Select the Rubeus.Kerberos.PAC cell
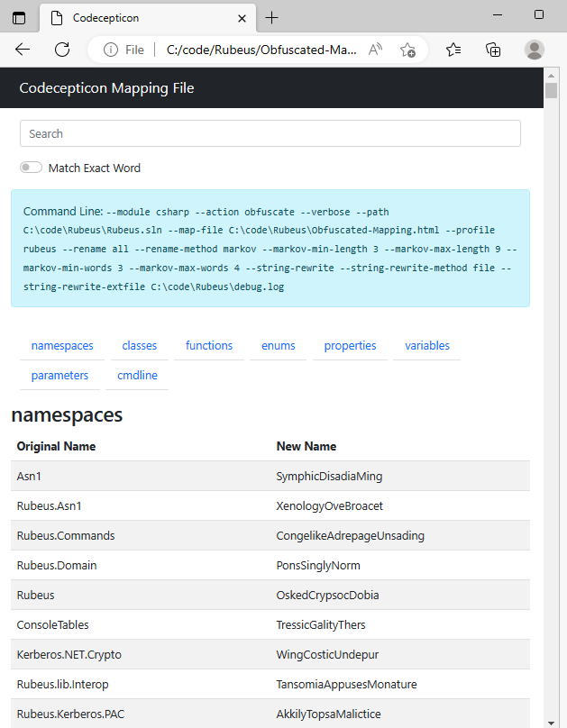Image resolution: width=567 pixels, height=728 pixels. point(141,714)
